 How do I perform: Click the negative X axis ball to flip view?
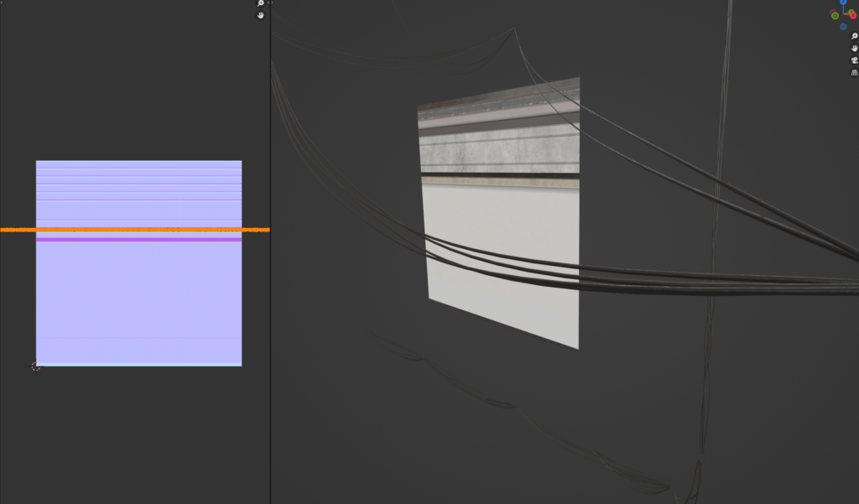(x=833, y=11)
